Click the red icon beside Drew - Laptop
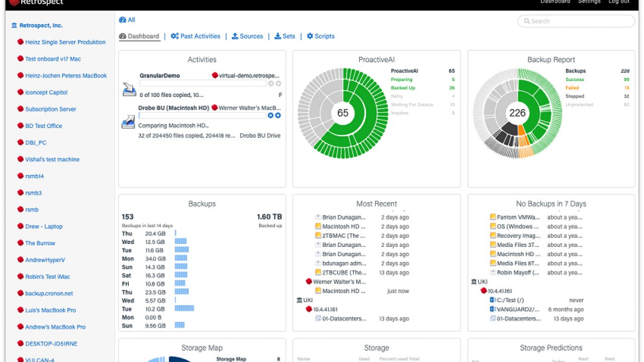644x362 pixels. (x=21, y=226)
